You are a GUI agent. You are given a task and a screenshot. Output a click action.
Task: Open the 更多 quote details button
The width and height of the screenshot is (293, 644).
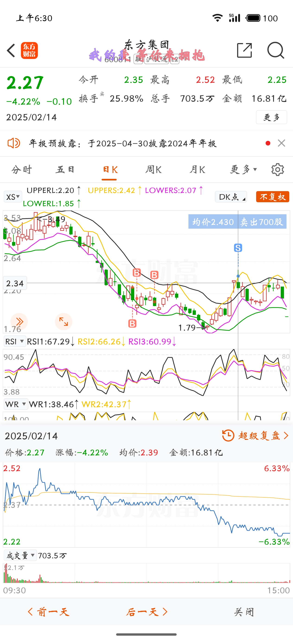click(x=271, y=117)
